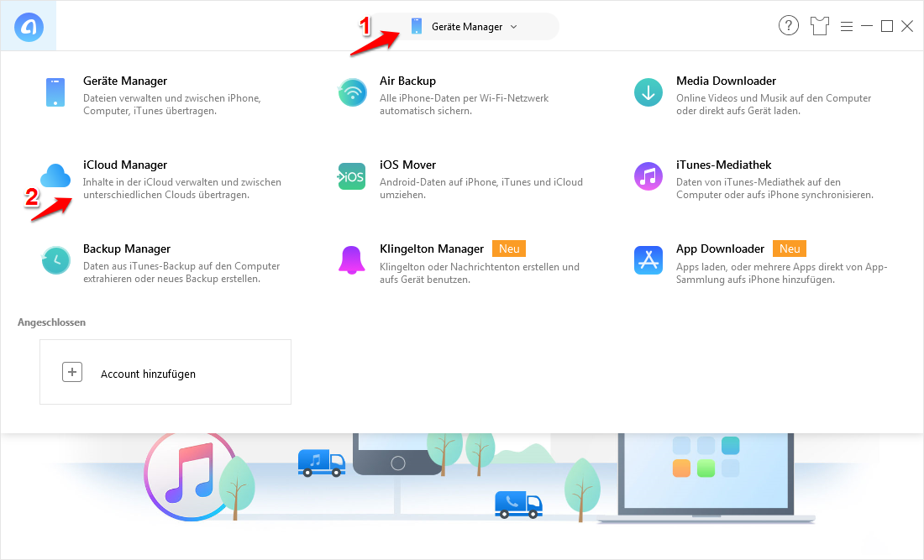
Task: Click text 'Daten aus iTunes-Backup auf den Computer'
Action: [x=181, y=266]
